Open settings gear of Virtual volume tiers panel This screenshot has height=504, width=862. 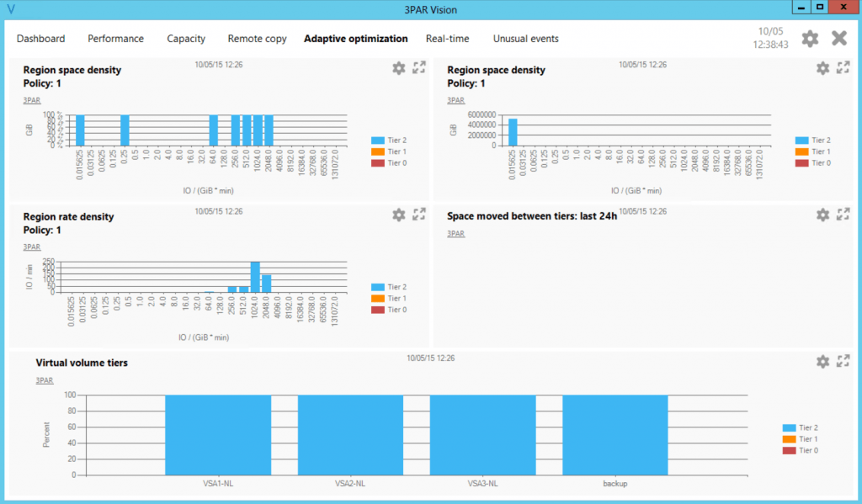[x=822, y=362]
